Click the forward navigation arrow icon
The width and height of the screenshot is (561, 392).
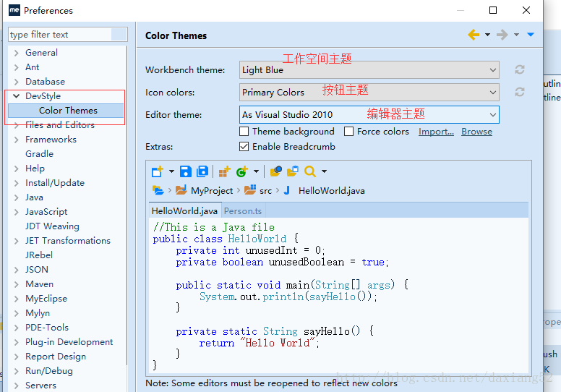[x=502, y=35]
